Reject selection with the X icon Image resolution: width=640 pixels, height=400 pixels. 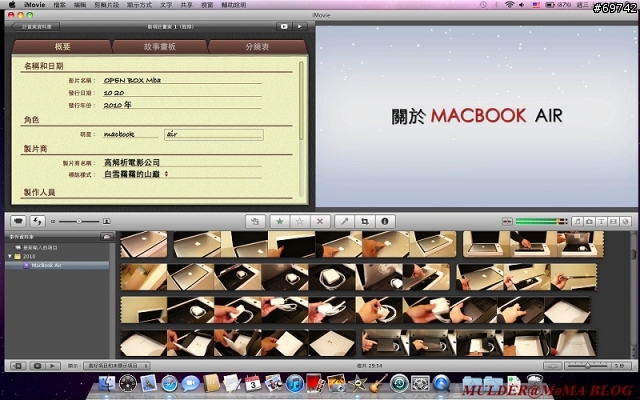320,221
